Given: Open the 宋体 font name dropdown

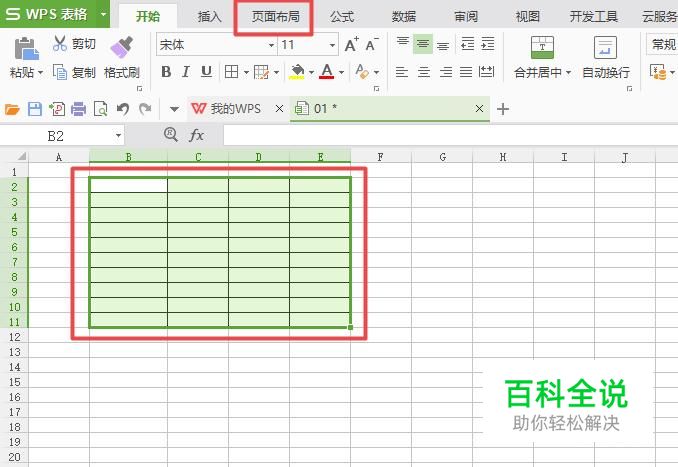Looking at the screenshot, I should [271, 45].
